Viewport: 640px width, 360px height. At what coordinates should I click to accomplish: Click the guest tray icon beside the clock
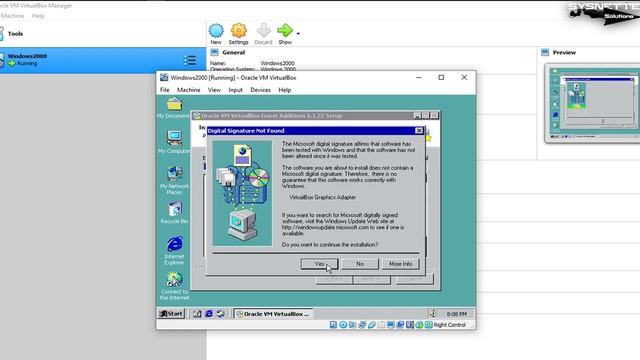432,313
